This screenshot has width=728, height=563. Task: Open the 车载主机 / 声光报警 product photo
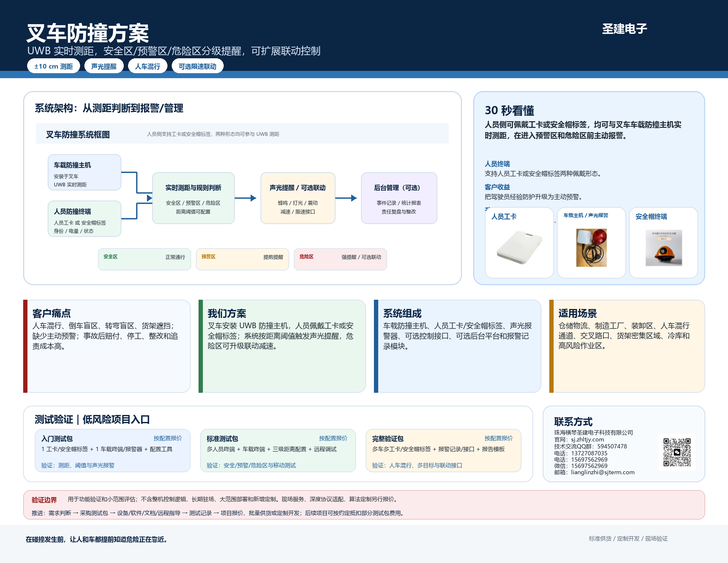point(591,247)
